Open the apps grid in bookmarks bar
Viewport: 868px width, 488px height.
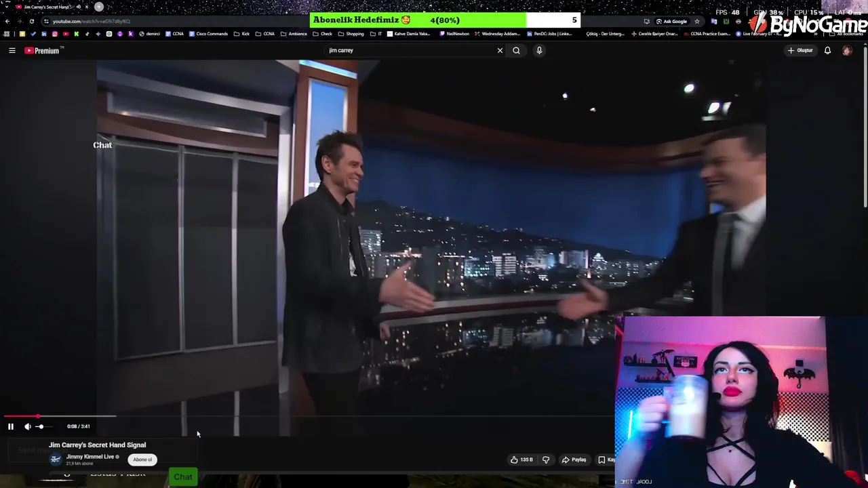(x=6, y=34)
